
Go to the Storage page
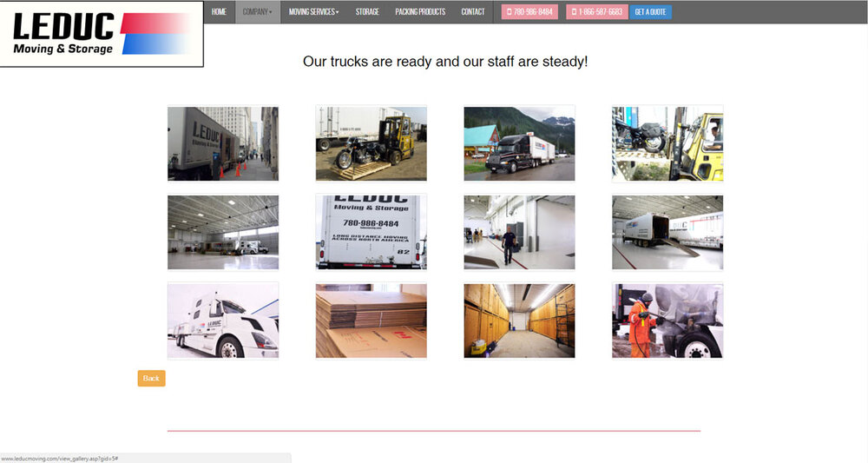(367, 12)
